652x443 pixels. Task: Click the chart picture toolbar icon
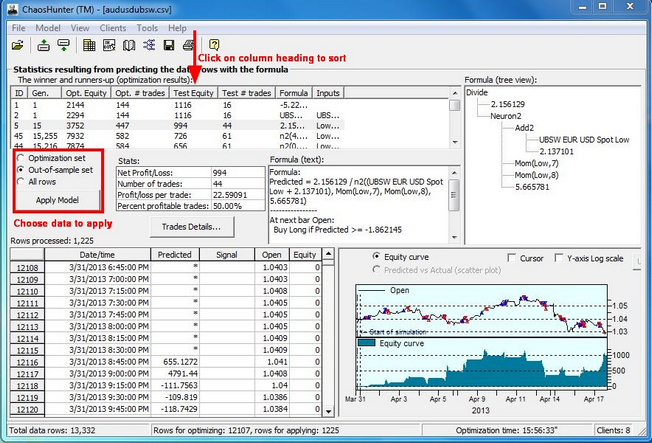click(x=109, y=45)
